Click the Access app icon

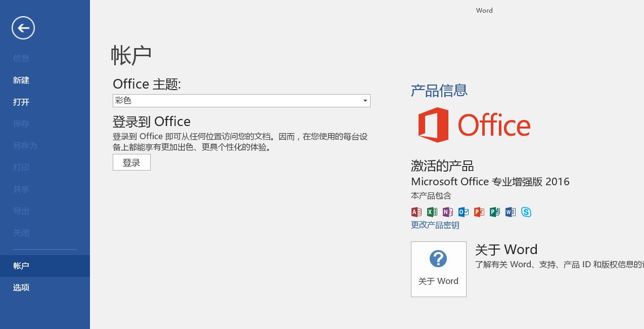417,212
